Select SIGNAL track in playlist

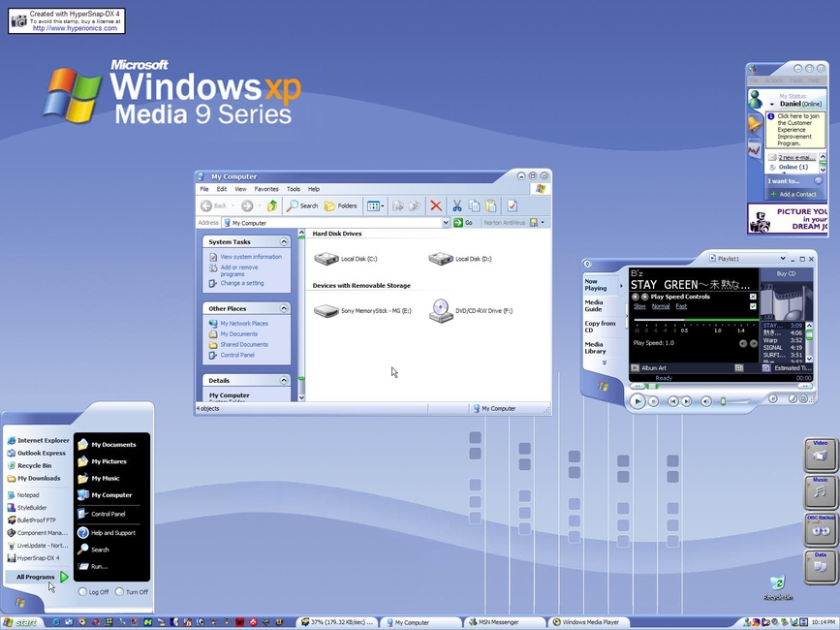pos(782,348)
